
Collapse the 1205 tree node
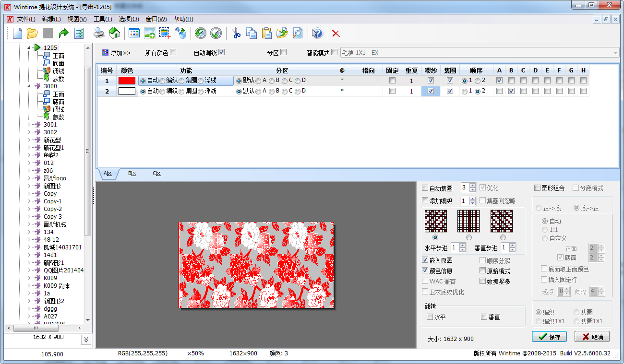click(29, 48)
